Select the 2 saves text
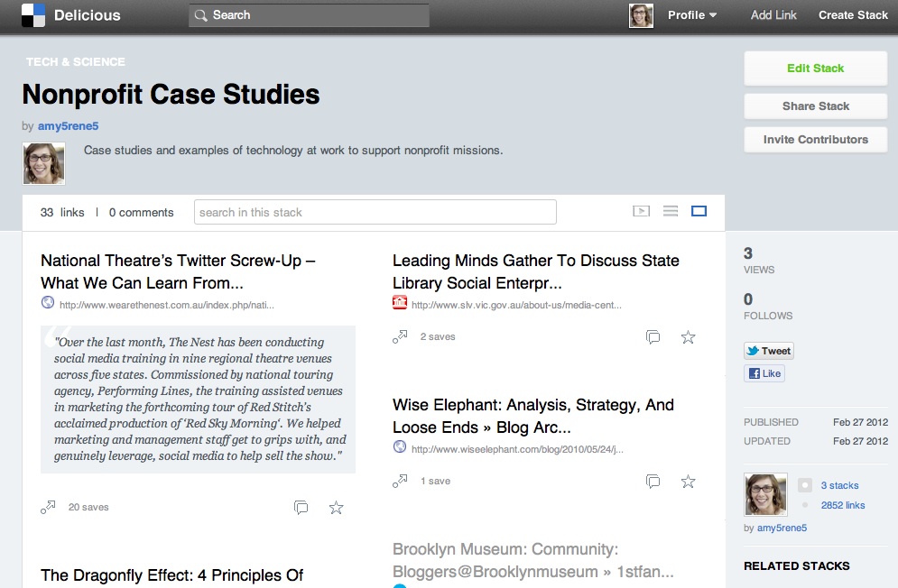 (438, 336)
